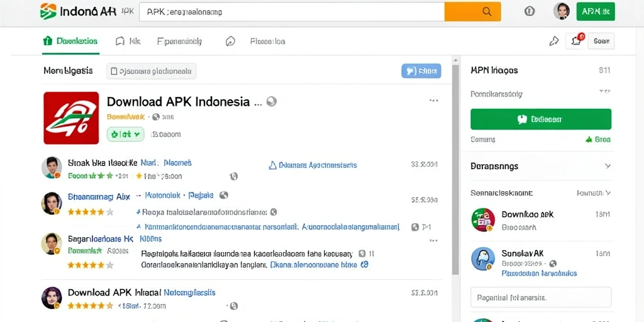Open three-dot menu on Saganloanoate Hk review
Image resolution: width=644 pixels, height=322 pixels.
pyautogui.click(x=434, y=241)
